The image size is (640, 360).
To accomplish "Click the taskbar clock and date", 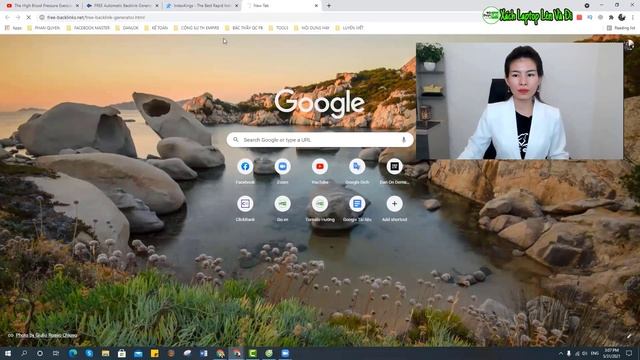I will click(611, 353).
